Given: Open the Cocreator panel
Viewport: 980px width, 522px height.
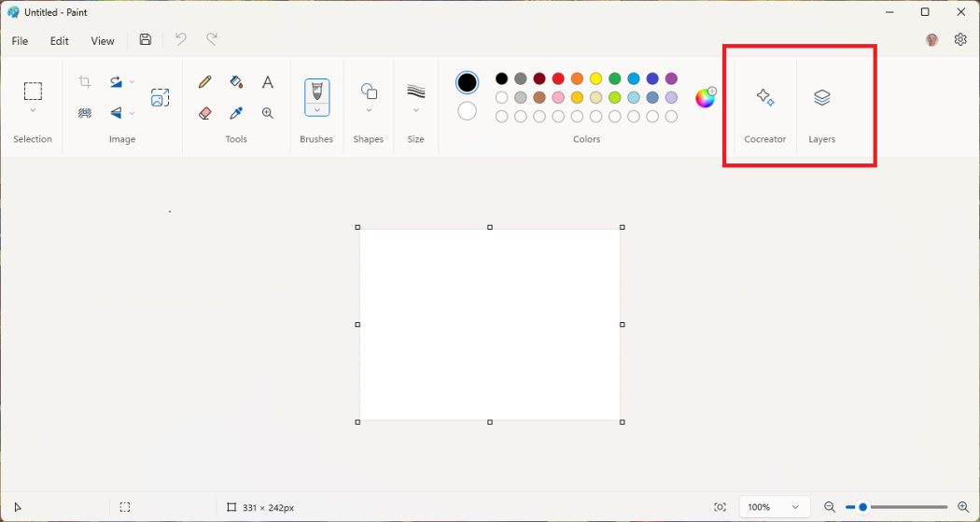Looking at the screenshot, I should tap(764, 98).
